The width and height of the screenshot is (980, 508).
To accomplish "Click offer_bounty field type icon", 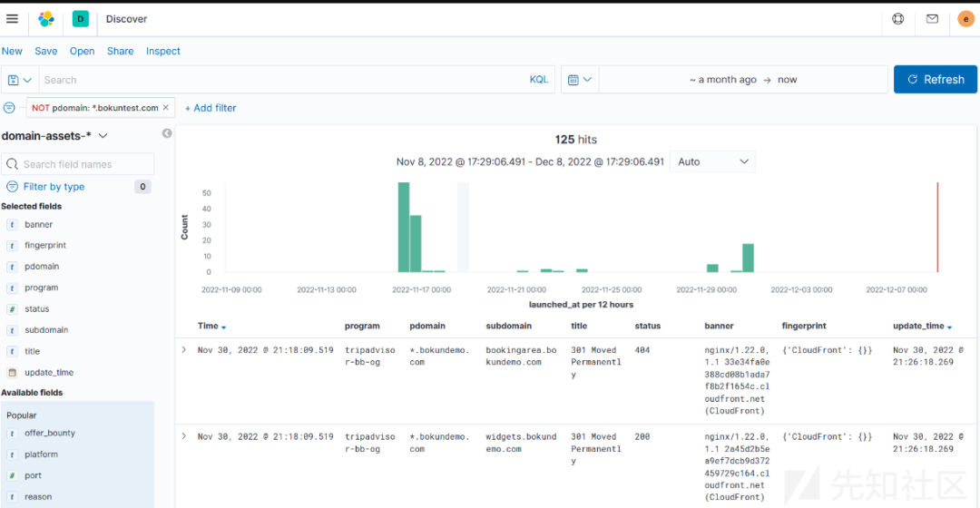I will coord(12,433).
